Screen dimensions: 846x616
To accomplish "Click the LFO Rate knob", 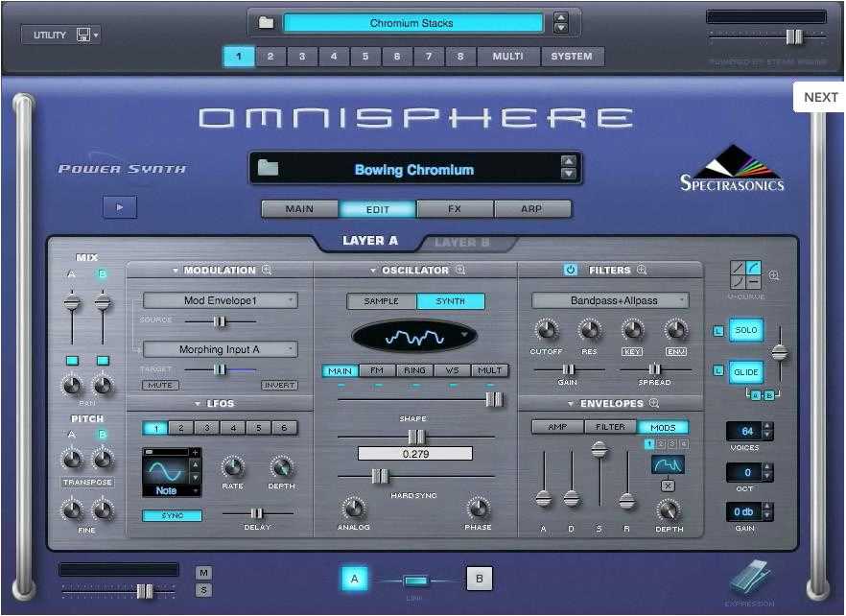I will [x=232, y=467].
